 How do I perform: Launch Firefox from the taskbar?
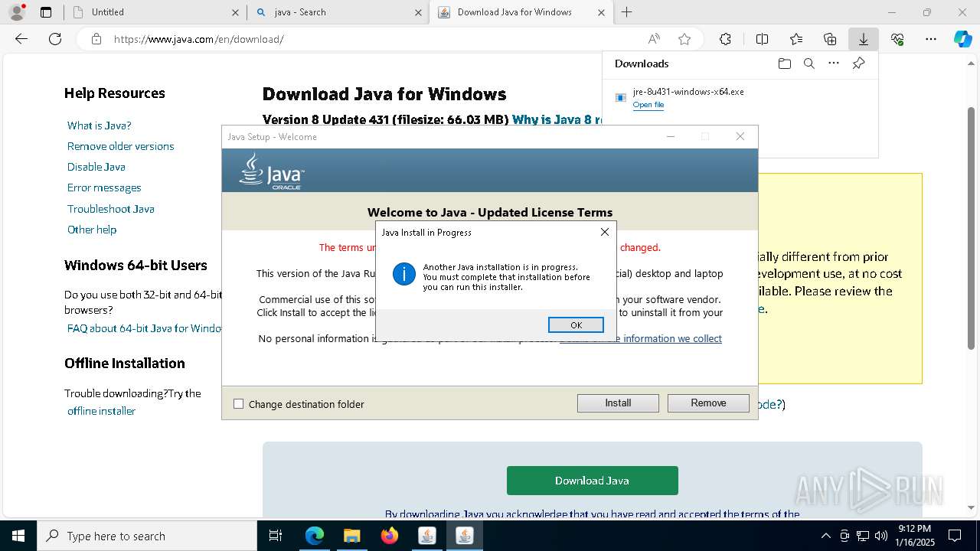pyautogui.click(x=390, y=536)
